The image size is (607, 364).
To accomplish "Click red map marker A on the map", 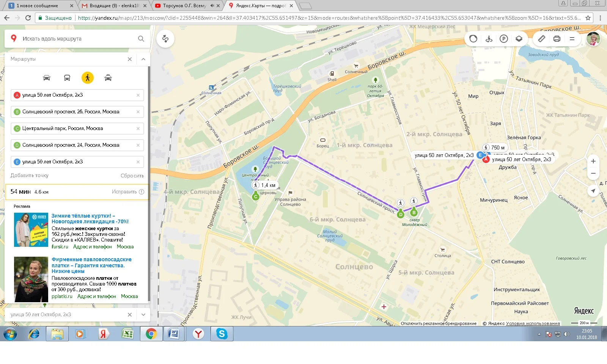I will point(486,160).
